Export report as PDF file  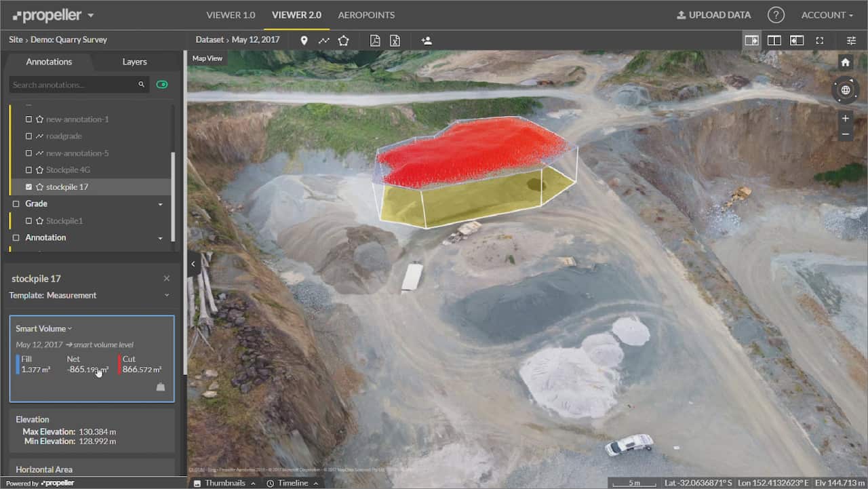374,41
